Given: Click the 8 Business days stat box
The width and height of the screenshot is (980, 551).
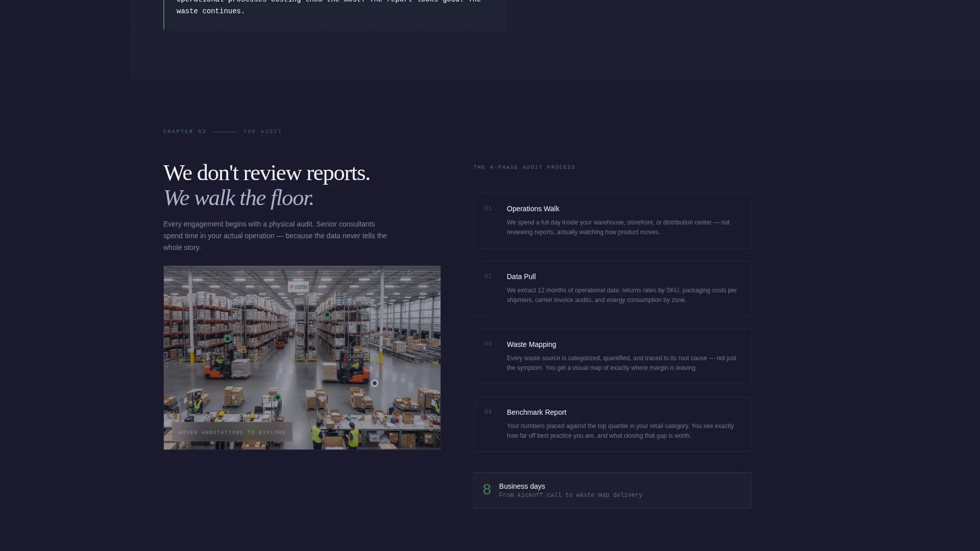Looking at the screenshot, I should click(x=612, y=490).
